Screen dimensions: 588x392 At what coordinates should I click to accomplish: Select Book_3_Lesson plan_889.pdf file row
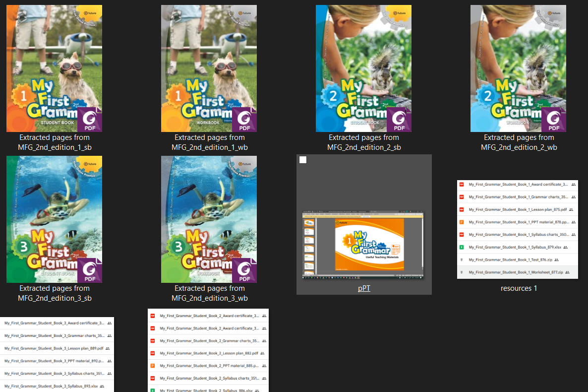tap(55, 348)
